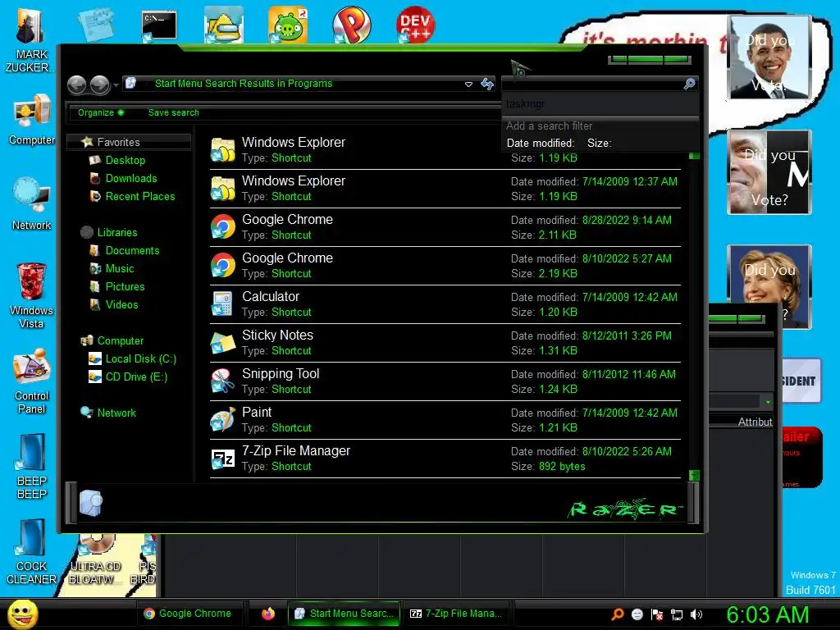The height and width of the screenshot is (630, 840).
Task: Click the network tray icon
Action: click(x=677, y=615)
